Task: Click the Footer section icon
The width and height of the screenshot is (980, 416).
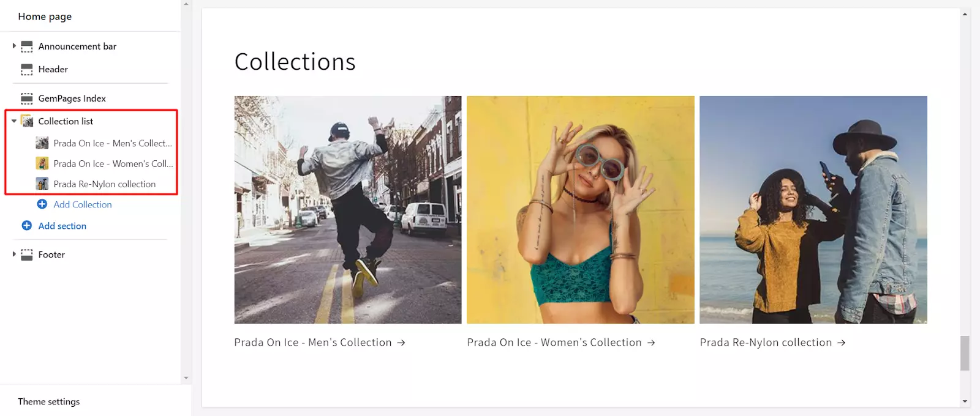Action: click(x=27, y=254)
